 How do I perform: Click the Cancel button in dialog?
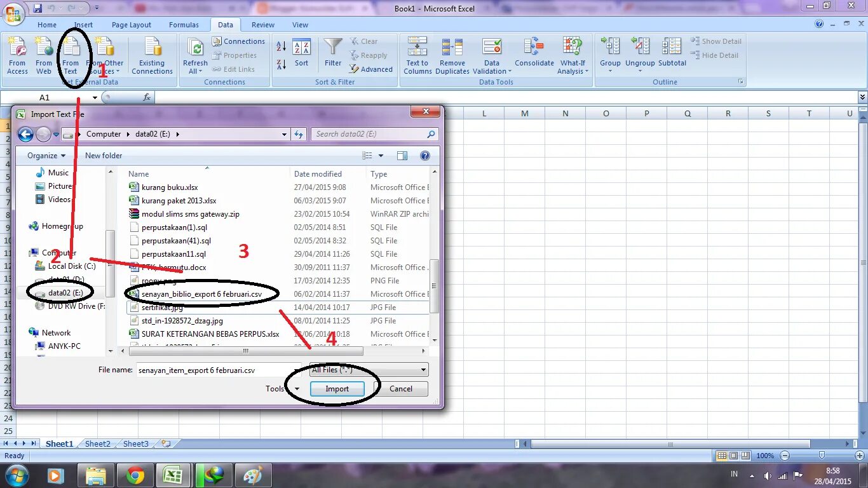[x=401, y=389]
